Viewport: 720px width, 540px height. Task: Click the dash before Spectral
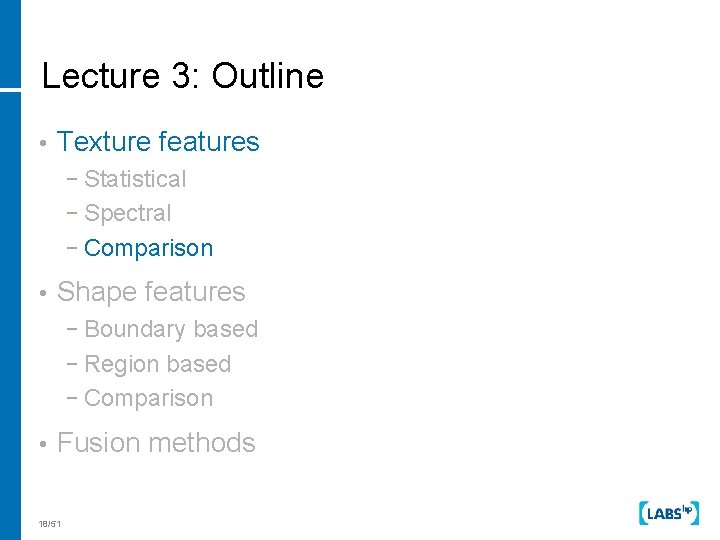[76, 214]
